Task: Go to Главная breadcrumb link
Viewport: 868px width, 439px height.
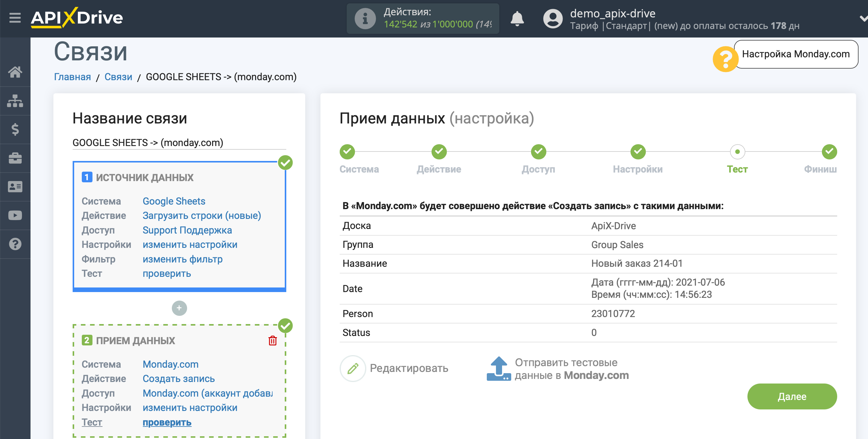Action: (x=72, y=77)
